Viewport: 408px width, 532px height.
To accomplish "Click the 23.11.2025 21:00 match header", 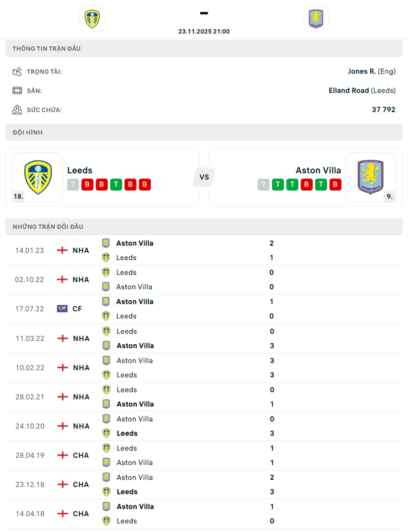I will tap(204, 31).
